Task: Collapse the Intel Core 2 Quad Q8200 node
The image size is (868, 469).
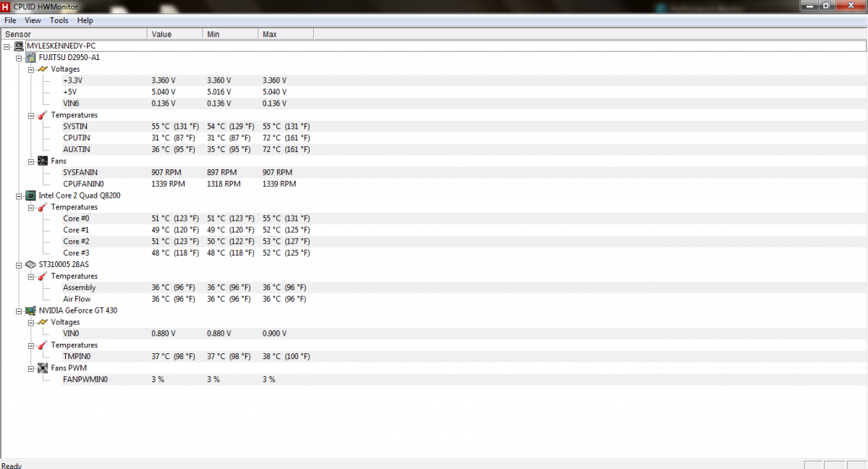Action: pos(19,195)
